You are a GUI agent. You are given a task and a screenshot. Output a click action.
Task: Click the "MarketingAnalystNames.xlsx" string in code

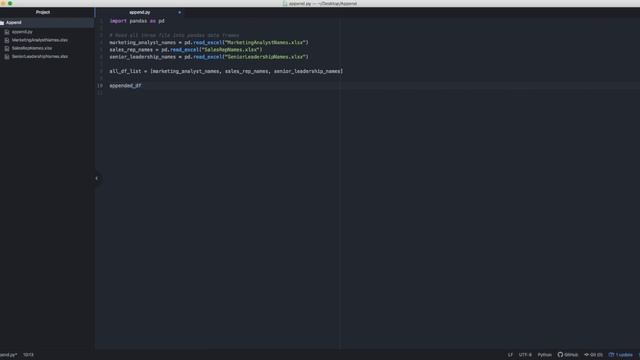(265, 42)
